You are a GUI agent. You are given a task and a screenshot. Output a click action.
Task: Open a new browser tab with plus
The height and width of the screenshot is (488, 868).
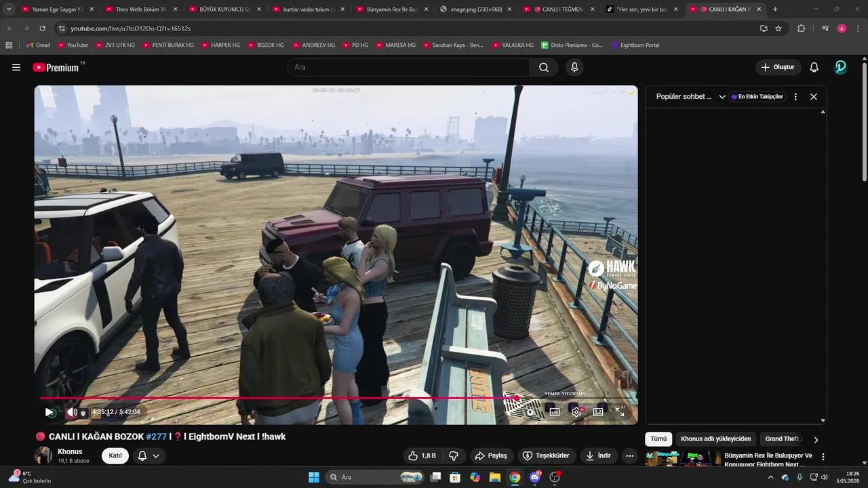tap(775, 9)
